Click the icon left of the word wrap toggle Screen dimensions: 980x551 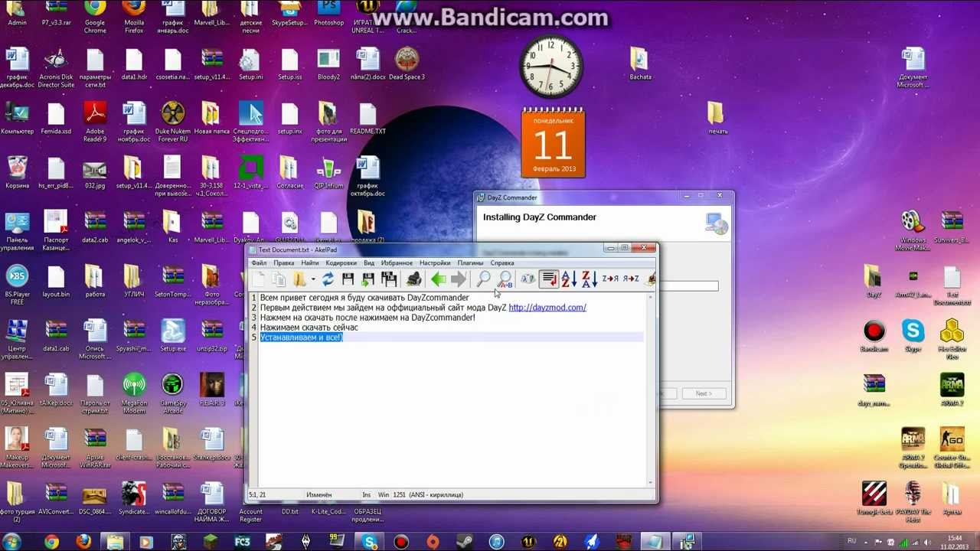[x=528, y=279]
